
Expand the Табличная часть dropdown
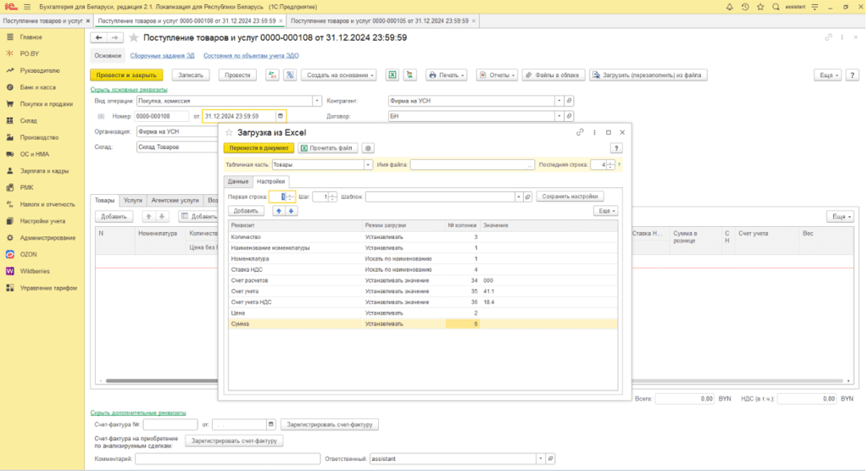point(370,165)
